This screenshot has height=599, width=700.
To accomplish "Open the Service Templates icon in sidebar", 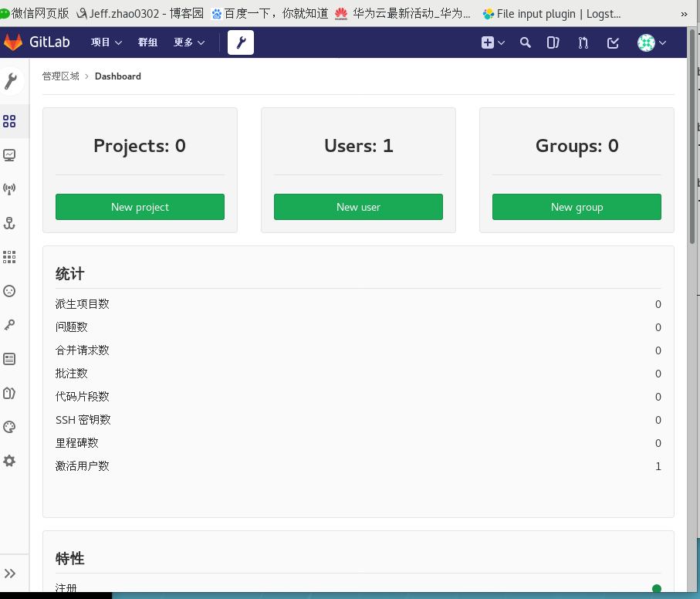I will coord(9,359).
